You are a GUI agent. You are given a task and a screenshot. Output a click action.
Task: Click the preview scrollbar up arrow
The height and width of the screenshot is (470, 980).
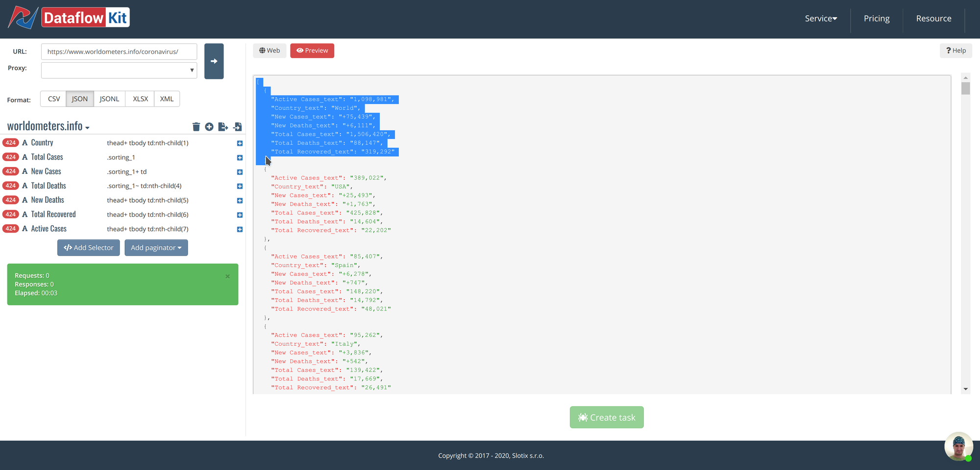click(965, 77)
